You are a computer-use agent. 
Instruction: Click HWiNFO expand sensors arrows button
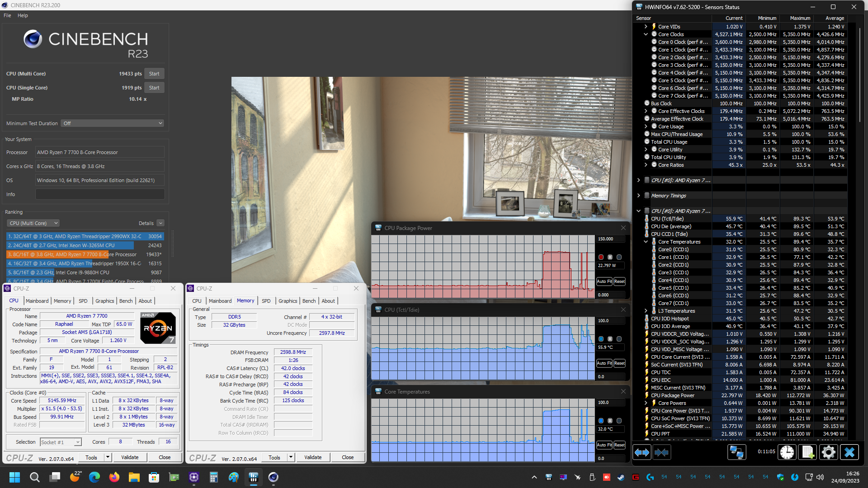pyautogui.click(x=642, y=452)
